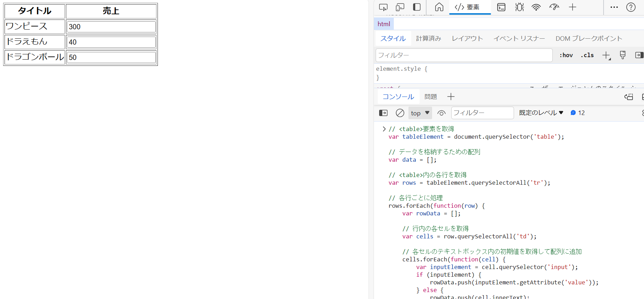The width and height of the screenshot is (644, 299).
Task: Open the top JavaScript context dropdown
Action: (420, 113)
